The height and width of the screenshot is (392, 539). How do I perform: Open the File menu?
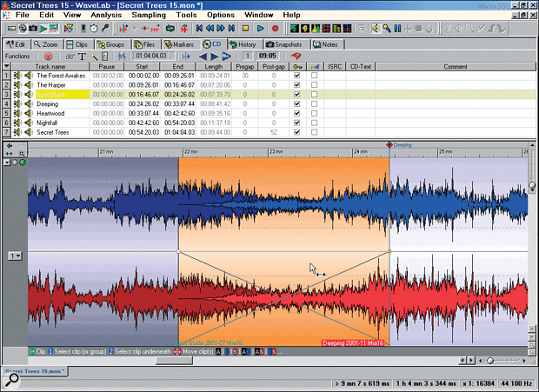click(x=23, y=15)
